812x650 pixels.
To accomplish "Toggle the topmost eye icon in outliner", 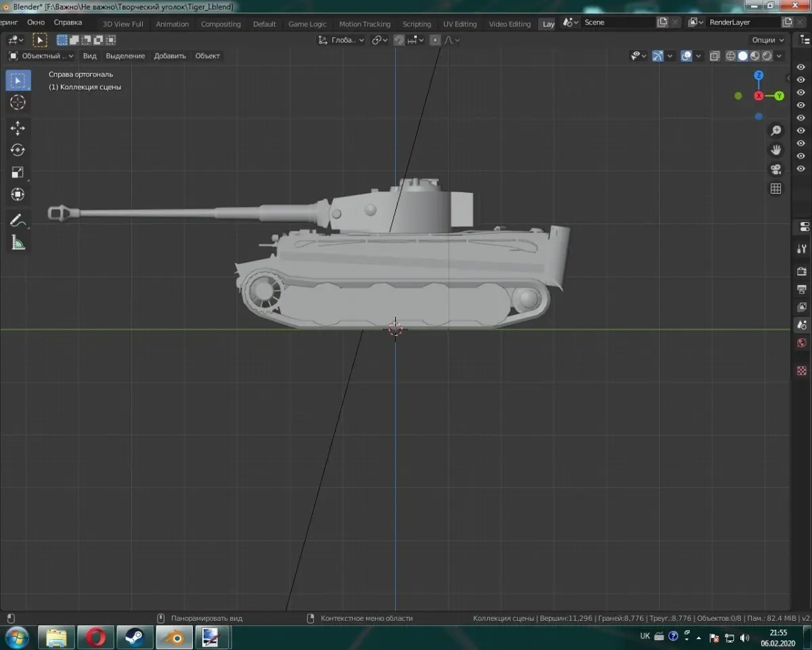I will [x=801, y=67].
